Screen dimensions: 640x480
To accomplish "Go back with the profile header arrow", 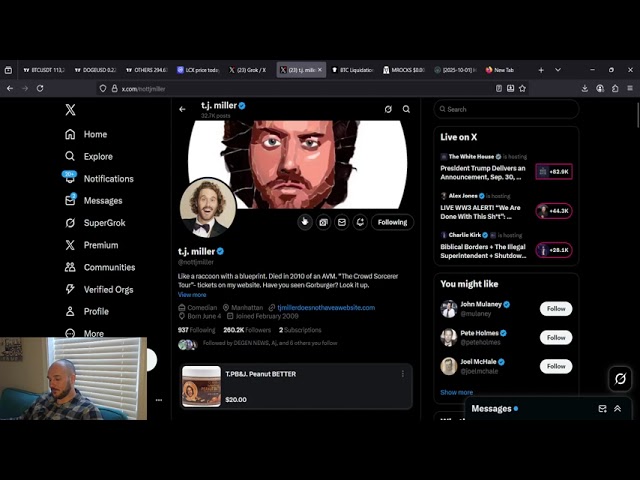I will coord(182,109).
